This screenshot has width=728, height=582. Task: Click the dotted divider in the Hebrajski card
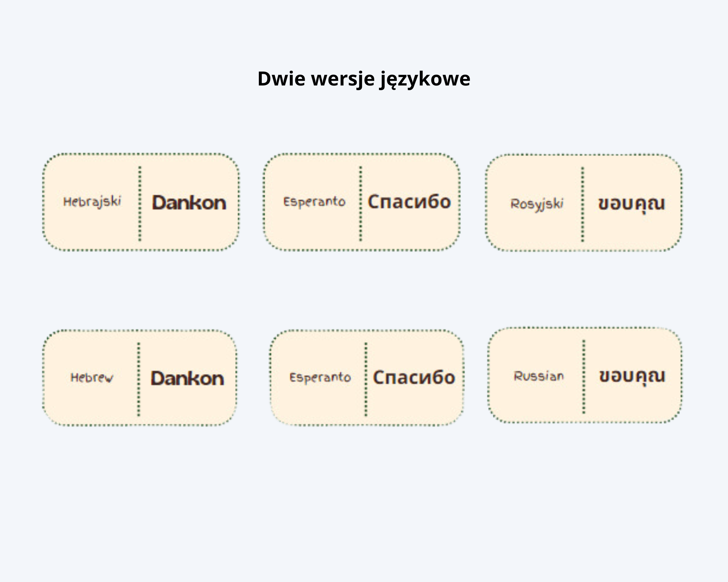click(140, 204)
